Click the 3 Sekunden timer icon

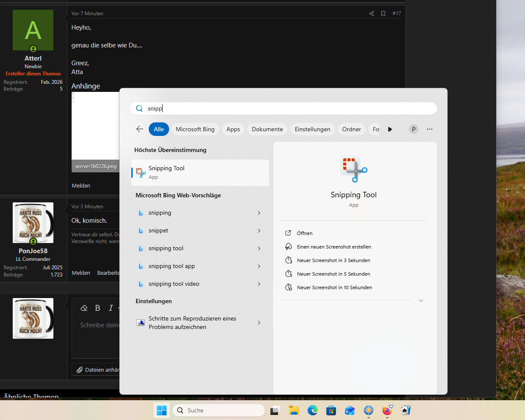289,260
